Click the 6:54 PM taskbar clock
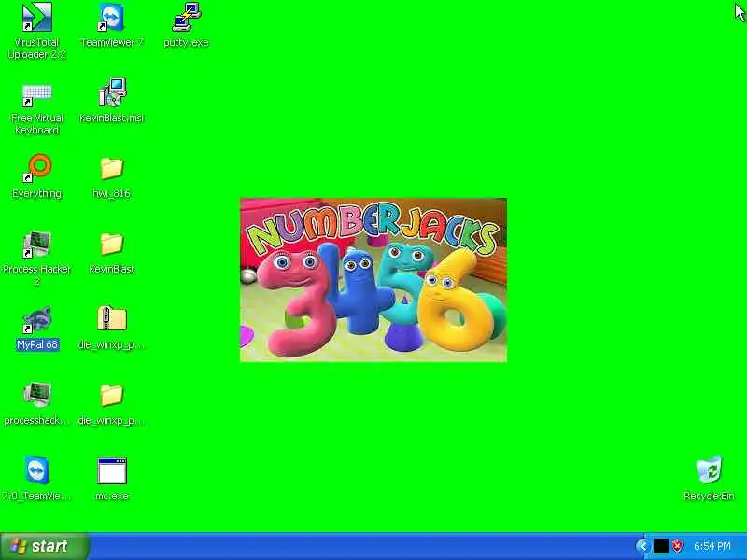 click(712, 546)
